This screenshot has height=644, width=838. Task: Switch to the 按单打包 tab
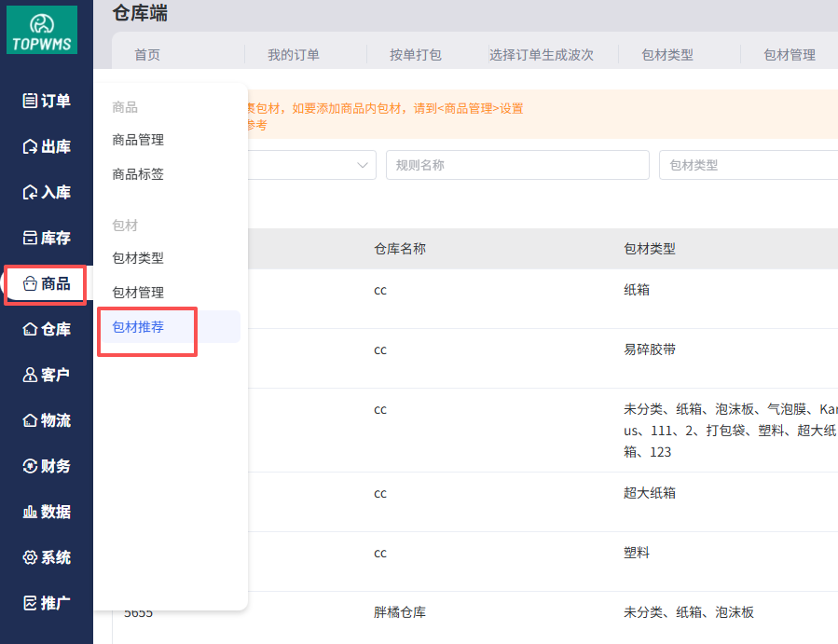tap(416, 55)
